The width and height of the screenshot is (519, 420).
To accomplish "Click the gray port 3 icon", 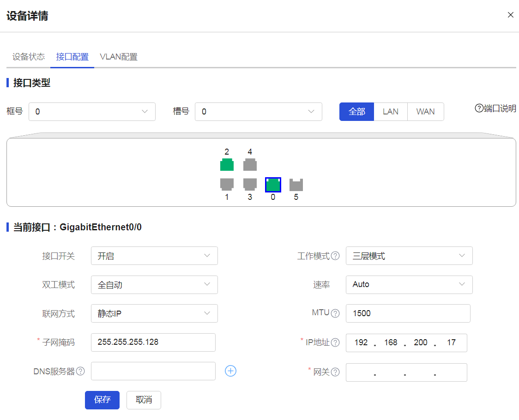I will pos(250,185).
